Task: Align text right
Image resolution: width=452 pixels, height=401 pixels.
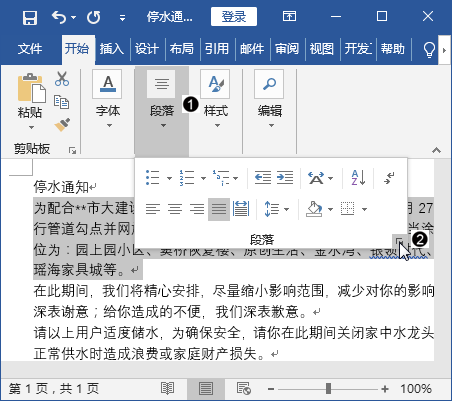Action: tap(197, 209)
